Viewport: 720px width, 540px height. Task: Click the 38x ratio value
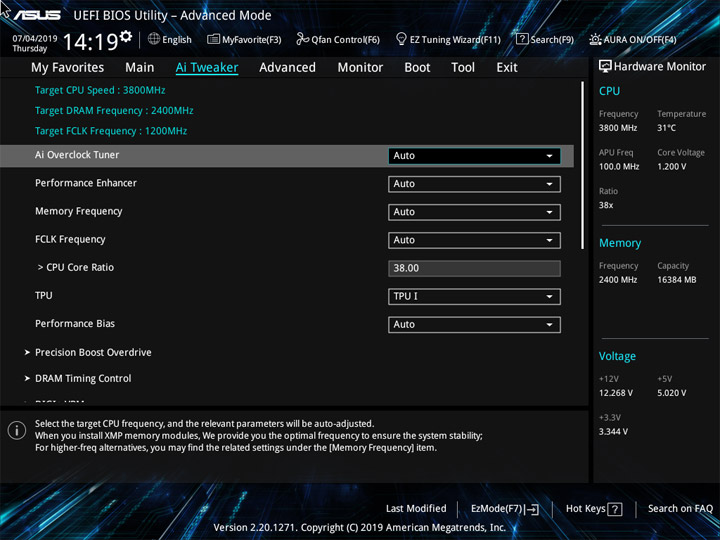pyautogui.click(x=606, y=205)
